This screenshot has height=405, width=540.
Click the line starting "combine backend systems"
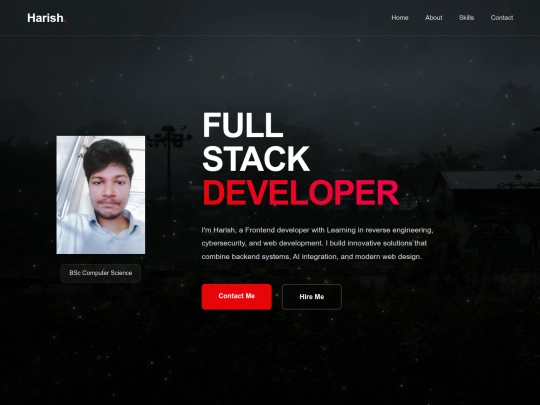click(311, 257)
